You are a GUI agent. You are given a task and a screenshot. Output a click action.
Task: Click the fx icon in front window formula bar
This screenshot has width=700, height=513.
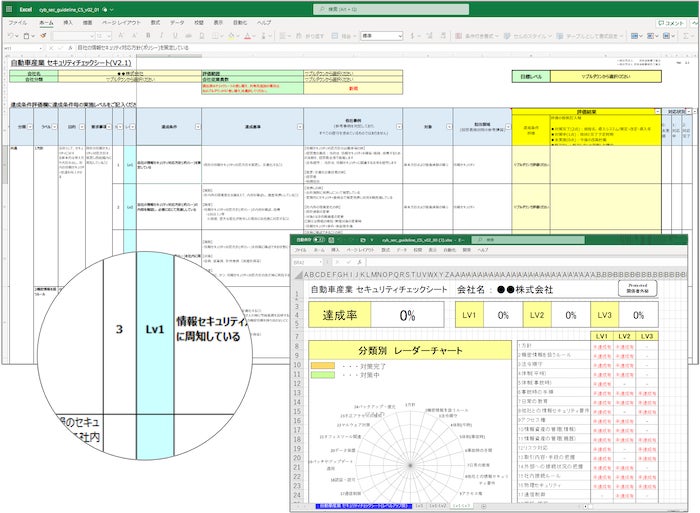[359, 262]
